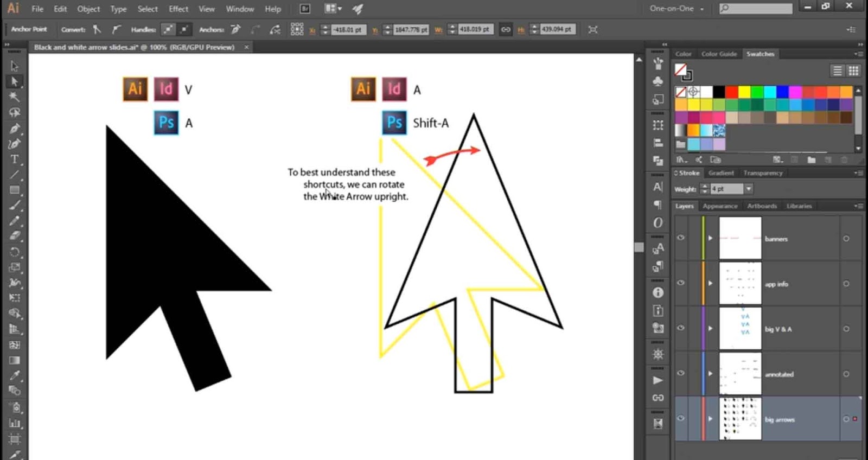Pick the Lasso tool

point(15,112)
